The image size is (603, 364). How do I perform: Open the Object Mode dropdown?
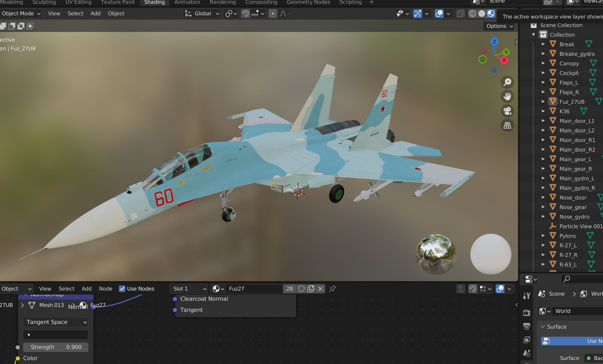[21, 13]
